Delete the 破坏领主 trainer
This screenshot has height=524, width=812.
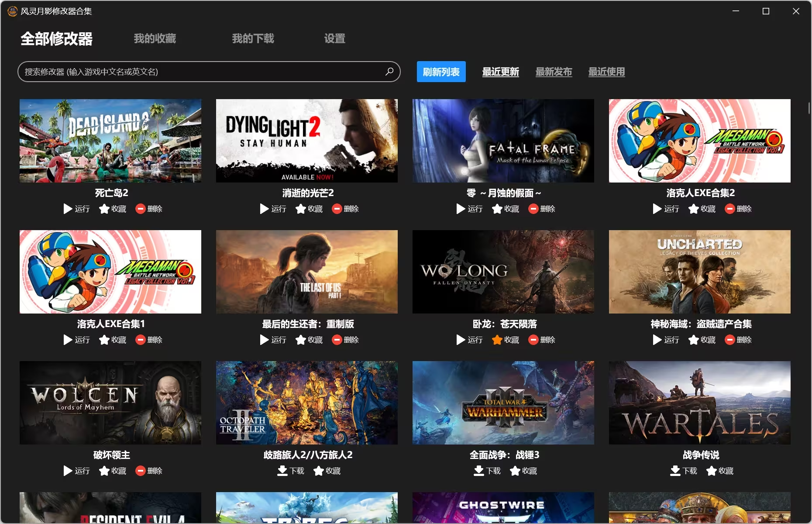tap(149, 471)
